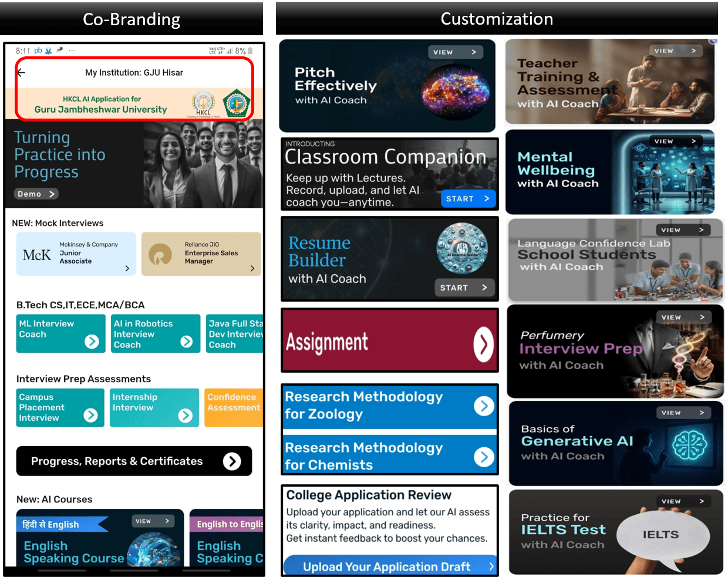The image size is (728, 577).
Task: Open ML Interview Coach arrow icon
Action: tap(92, 341)
